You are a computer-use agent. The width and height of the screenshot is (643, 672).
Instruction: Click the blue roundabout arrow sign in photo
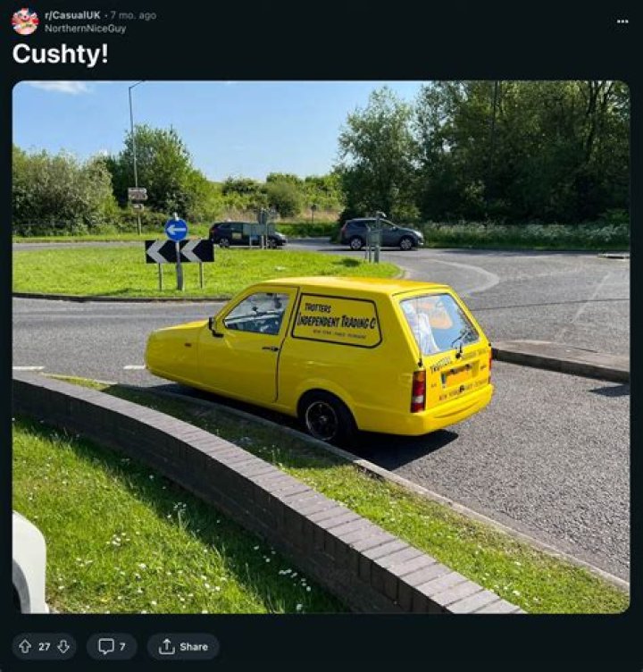pyautogui.click(x=177, y=230)
